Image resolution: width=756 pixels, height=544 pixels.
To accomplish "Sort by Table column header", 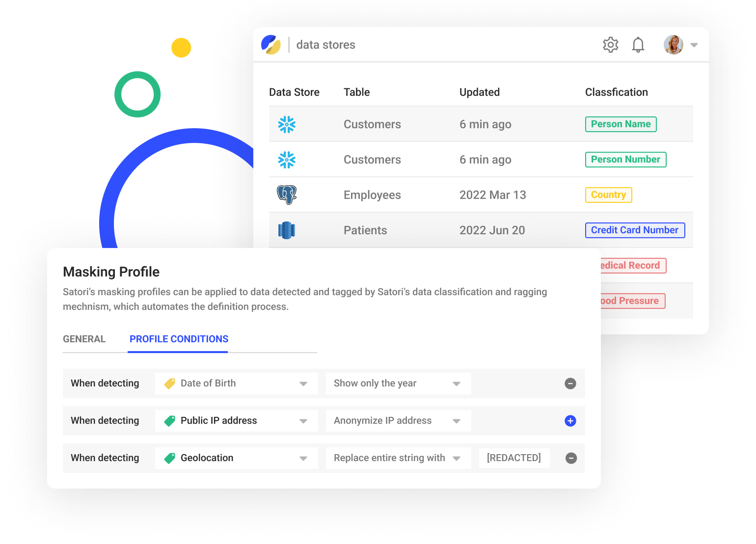I will 356,92.
